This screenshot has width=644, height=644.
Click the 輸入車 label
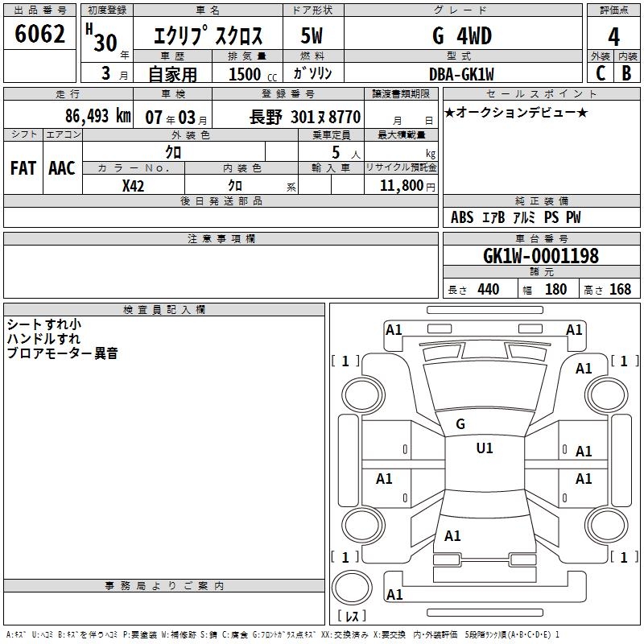(x=331, y=167)
